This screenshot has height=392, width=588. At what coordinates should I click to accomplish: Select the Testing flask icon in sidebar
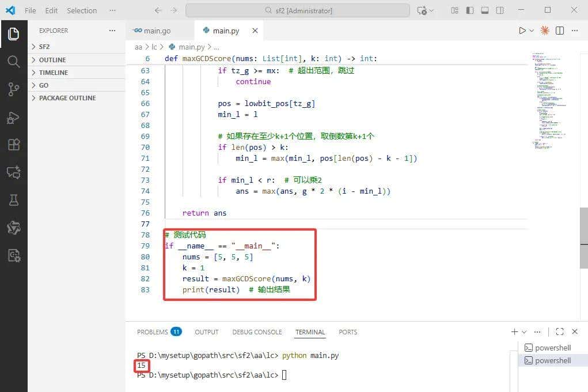14,199
